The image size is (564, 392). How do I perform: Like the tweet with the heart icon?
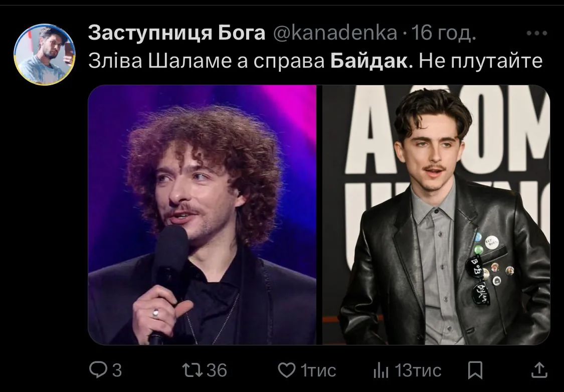287,370
